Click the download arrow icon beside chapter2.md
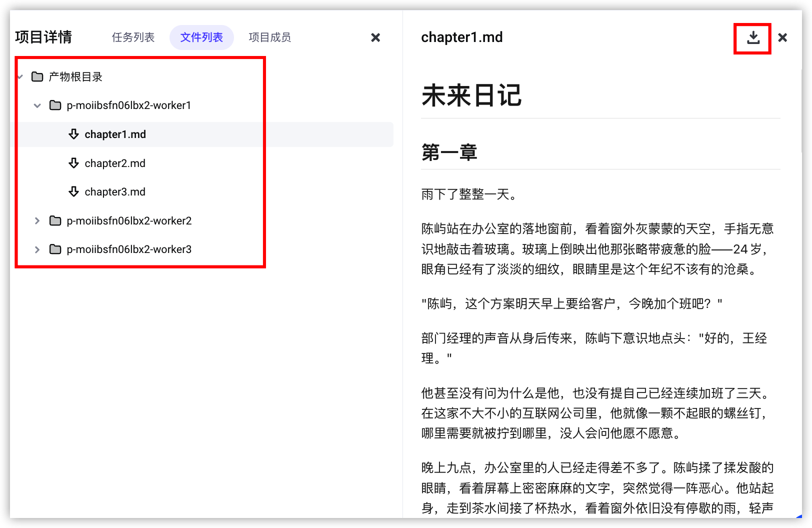The height and width of the screenshot is (528, 812). click(73, 163)
